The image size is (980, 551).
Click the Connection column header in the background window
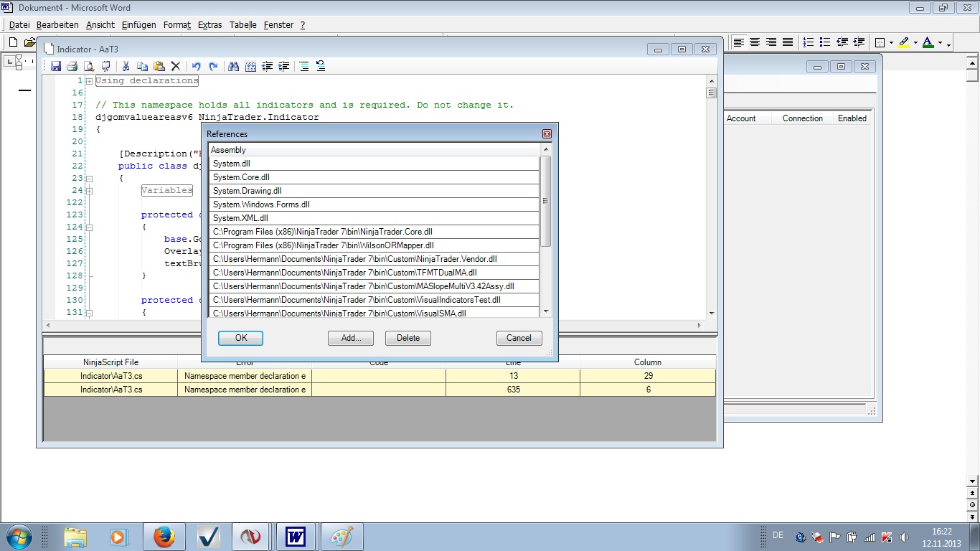[x=803, y=118]
